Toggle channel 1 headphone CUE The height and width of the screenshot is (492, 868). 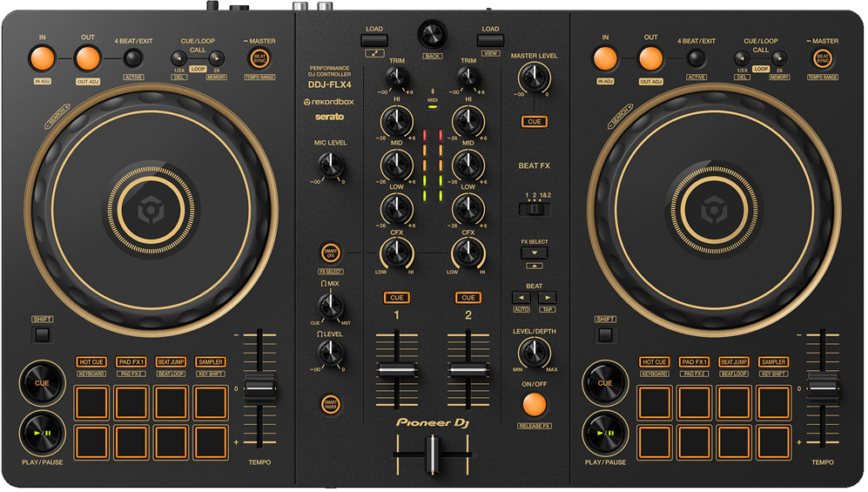pos(397,298)
